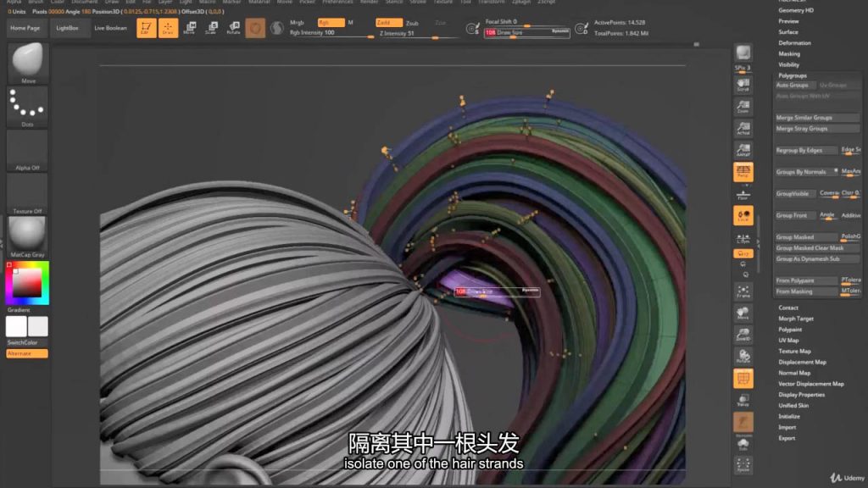Adjust the Rgb Intensity slider
This screenshot has width=868, height=488.
click(x=331, y=33)
